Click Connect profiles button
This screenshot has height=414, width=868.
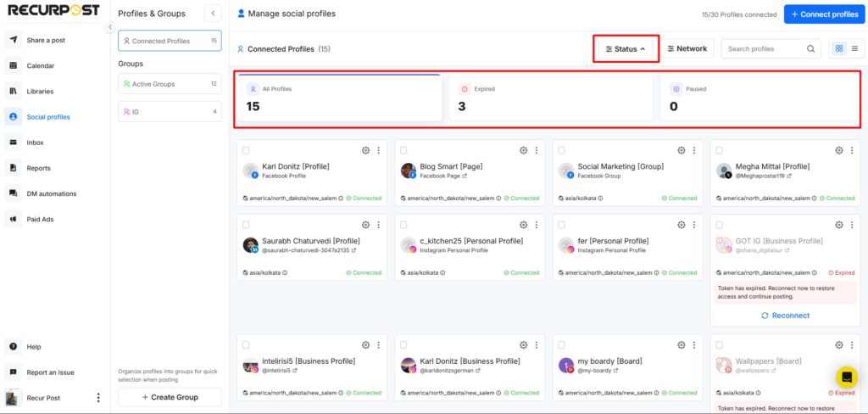tap(824, 14)
